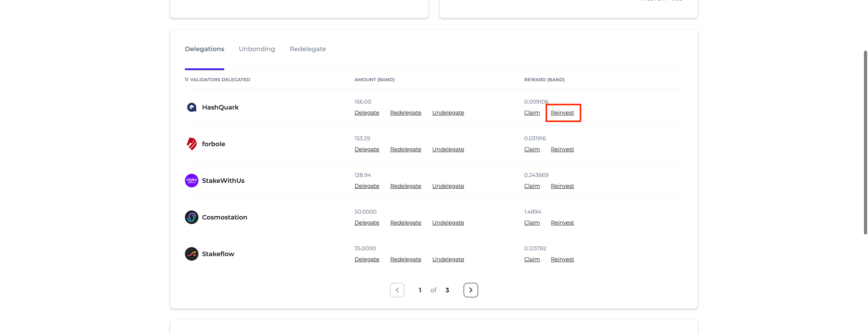Click the Cosmostation validator logo
Image resolution: width=868 pixels, height=334 pixels.
(x=192, y=217)
